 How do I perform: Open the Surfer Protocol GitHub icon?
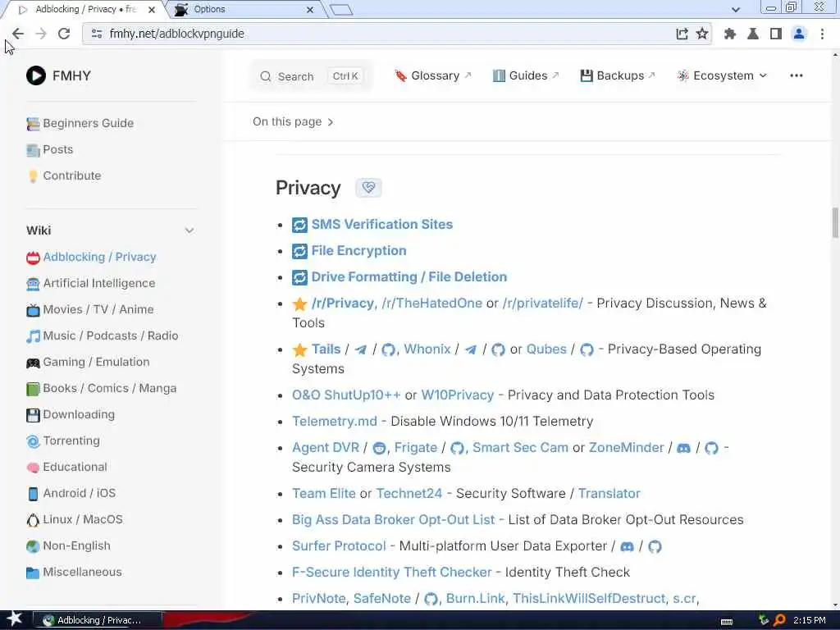(655, 547)
